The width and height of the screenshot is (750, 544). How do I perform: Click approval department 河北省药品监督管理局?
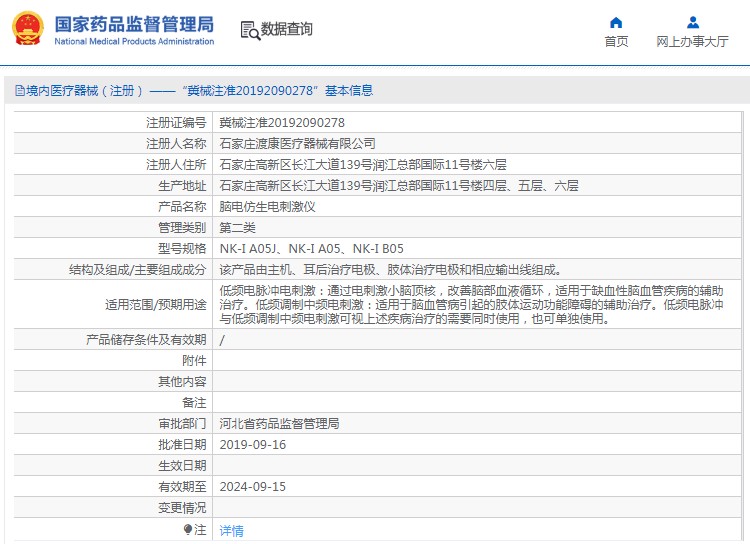279,424
